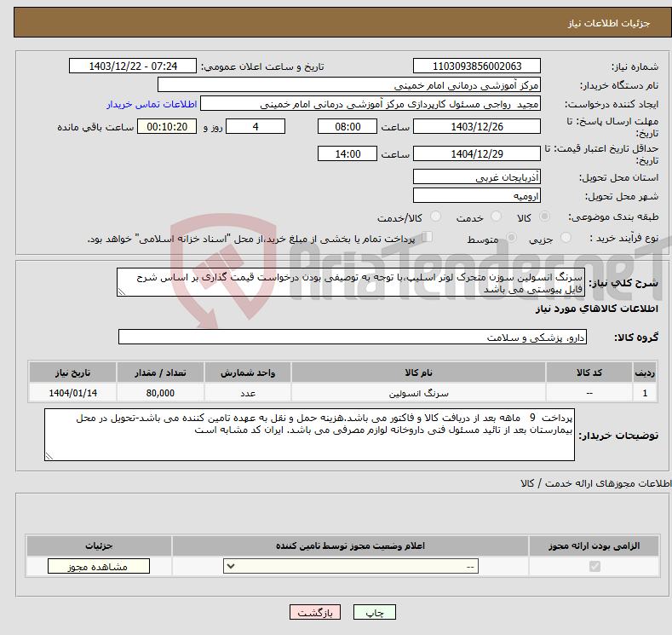This screenshot has width=672, height=635.
Task: Click the شرح کلی نیاز text area
Action: 351,282
